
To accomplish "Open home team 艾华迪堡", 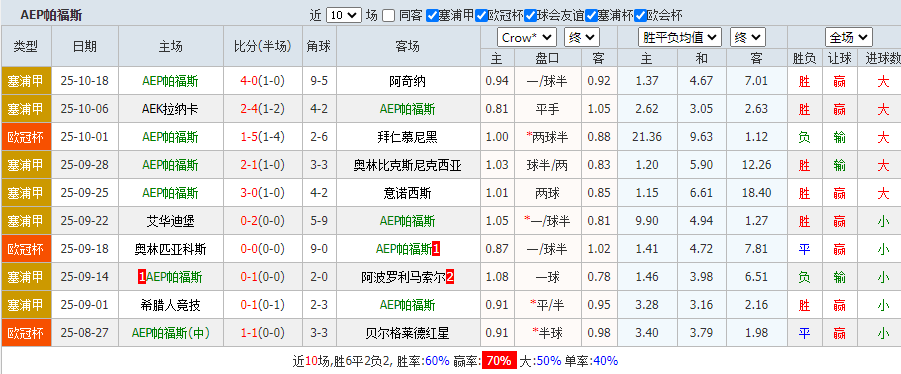I will pyautogui.click(x=170, y=221).
